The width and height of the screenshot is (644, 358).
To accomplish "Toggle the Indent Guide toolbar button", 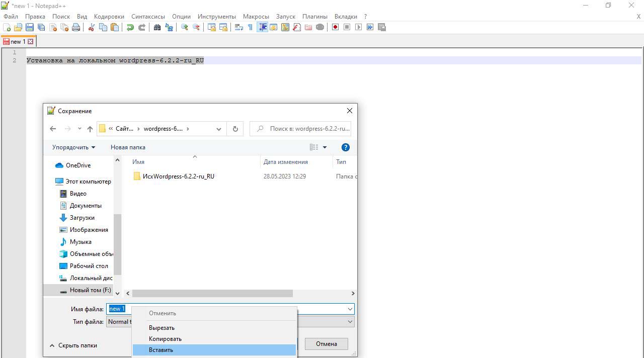I will [262, 27].
